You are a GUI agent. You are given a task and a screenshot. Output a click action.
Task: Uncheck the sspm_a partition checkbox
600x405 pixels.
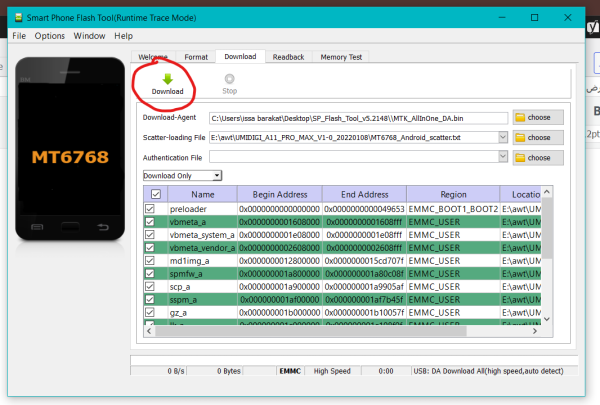coord(150,299)
